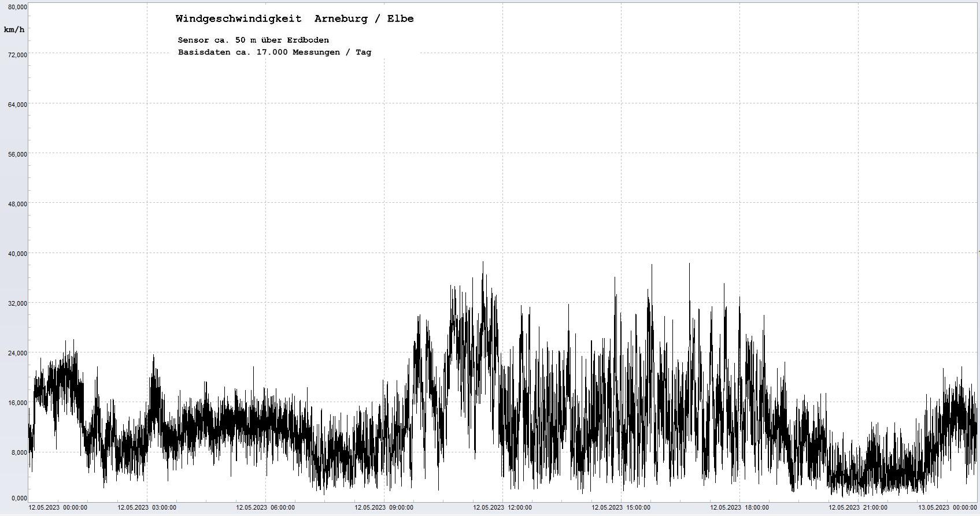This screenshot has width=980, height=516.
Task: Click the 12.05.2023 09:00:00 time marker
Action: pos(384,508)
